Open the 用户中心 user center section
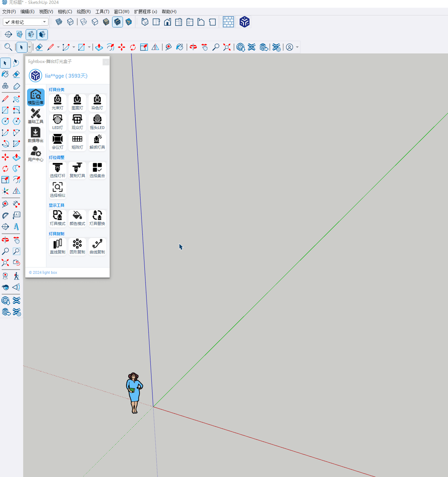This screenshot has height=477, width=448. [35, 154]
